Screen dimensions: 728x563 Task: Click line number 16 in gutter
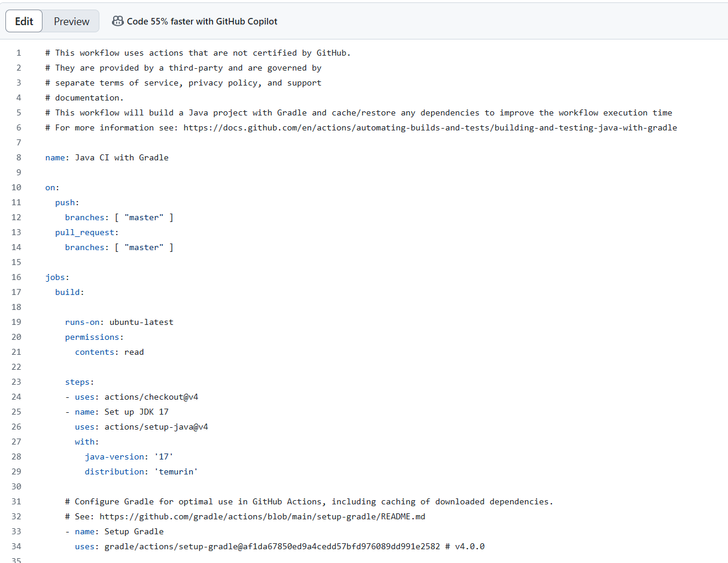tap(16, 277)
